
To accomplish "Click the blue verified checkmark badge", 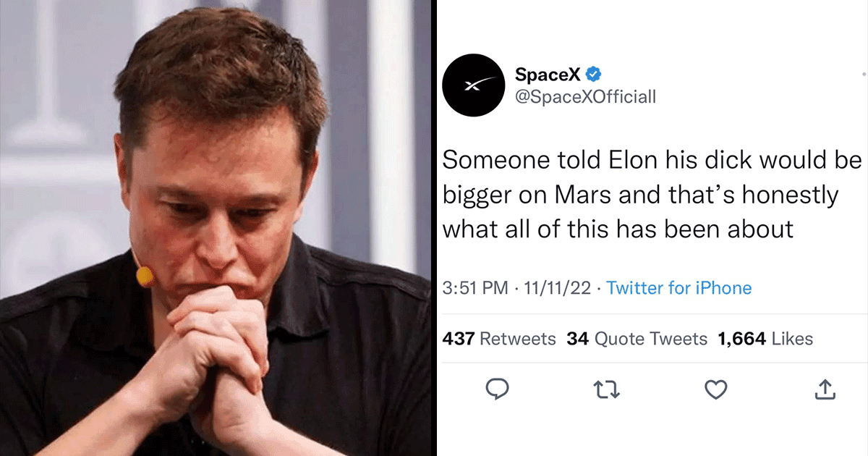I will 595,73.
